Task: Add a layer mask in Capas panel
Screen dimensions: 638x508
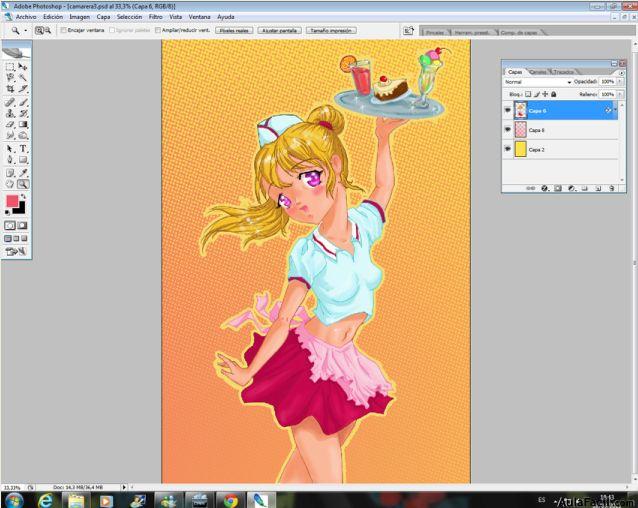Action: coord(558,188)
